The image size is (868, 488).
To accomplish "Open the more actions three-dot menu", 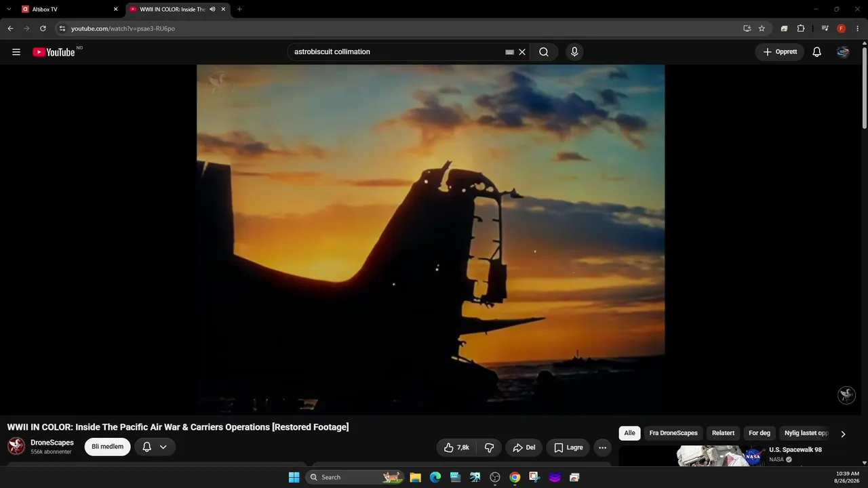I will point(602,447).
